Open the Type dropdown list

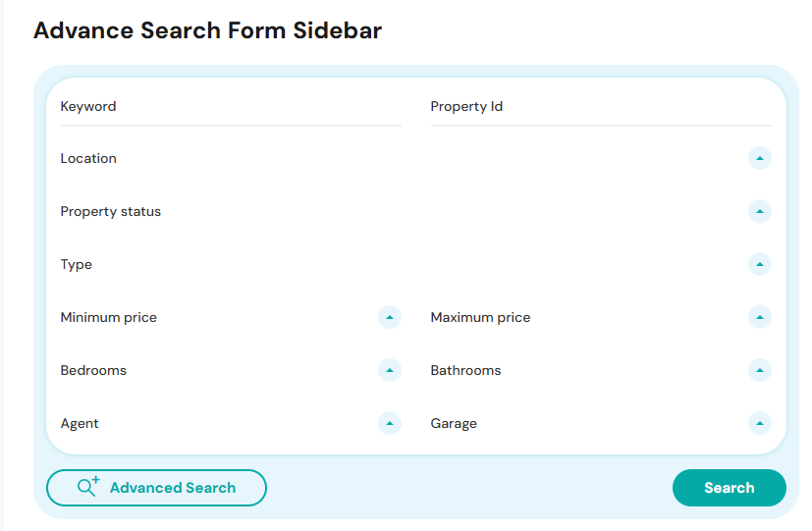click(x=416, y=264)
